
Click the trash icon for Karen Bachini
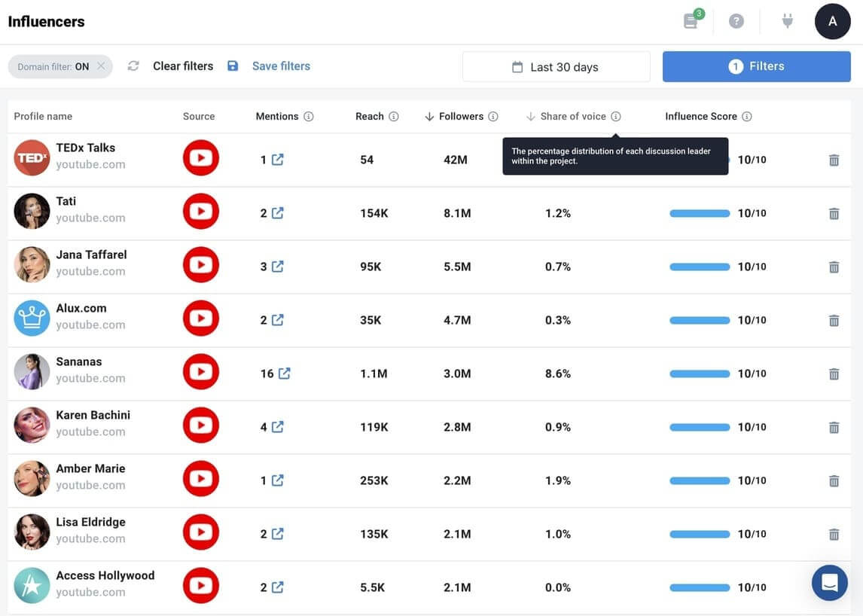(834, 427)
